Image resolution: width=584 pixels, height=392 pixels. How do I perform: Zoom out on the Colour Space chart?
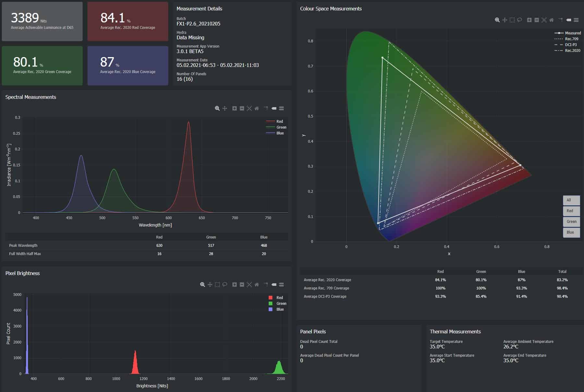537,20
